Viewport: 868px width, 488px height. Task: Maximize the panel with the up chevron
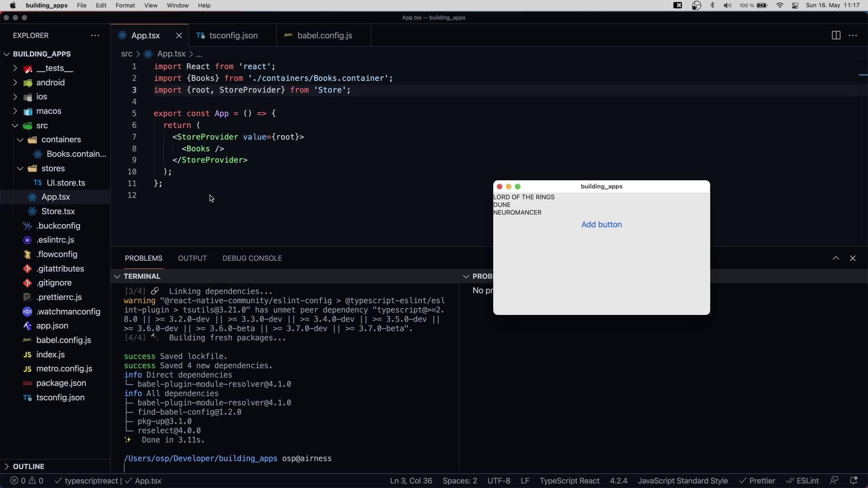pyautogui.click(x=836, y=258)
